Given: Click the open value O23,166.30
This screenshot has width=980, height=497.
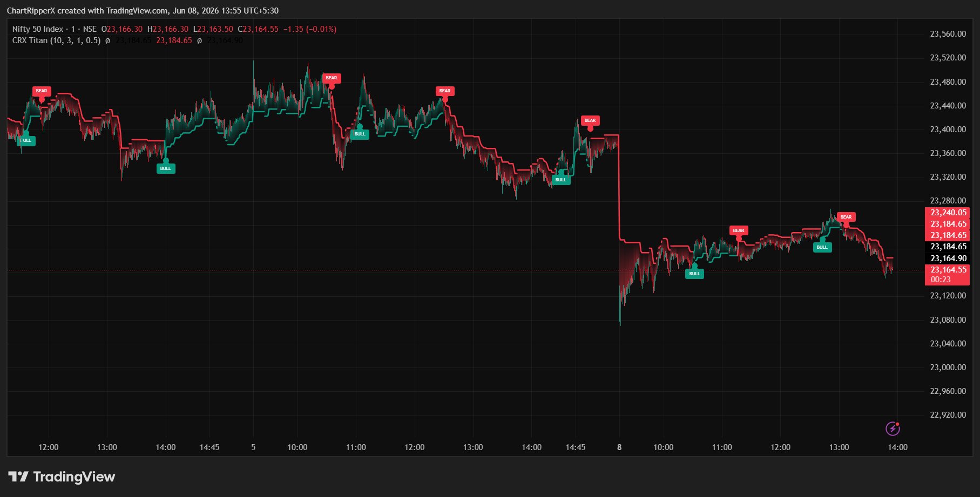Looking at the screenshot, I should (122, 29).
